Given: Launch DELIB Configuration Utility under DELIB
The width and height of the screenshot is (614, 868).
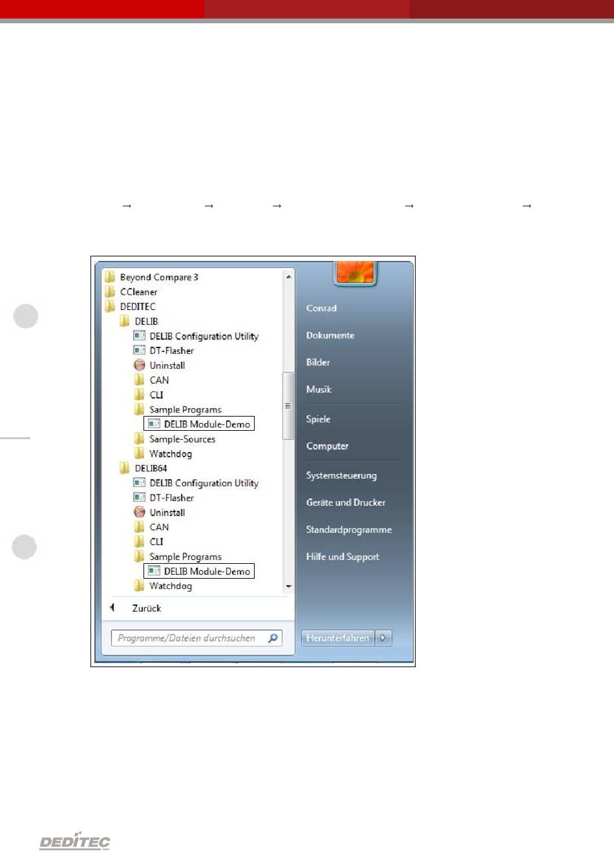Looking at the screenshot, I should point(196,336).
